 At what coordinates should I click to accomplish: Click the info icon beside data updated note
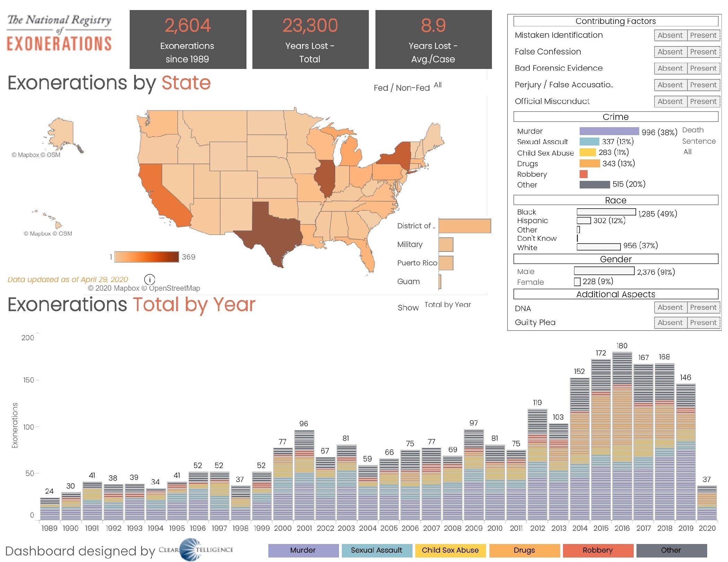pyautogui.click(x=149, y=279)
